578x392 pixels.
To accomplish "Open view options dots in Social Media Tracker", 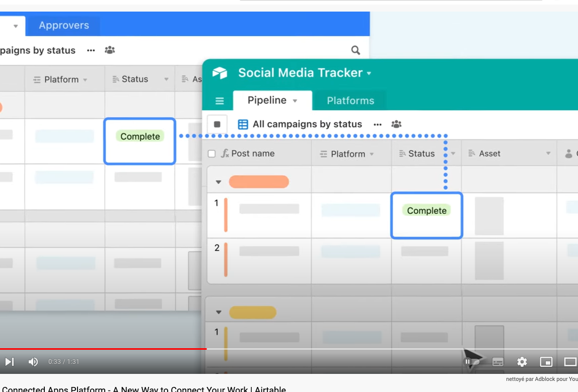I will pos(378,124).
